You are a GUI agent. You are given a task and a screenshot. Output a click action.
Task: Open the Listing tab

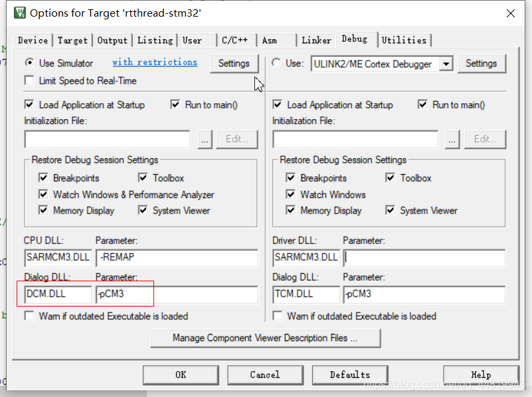pos(155,41)
